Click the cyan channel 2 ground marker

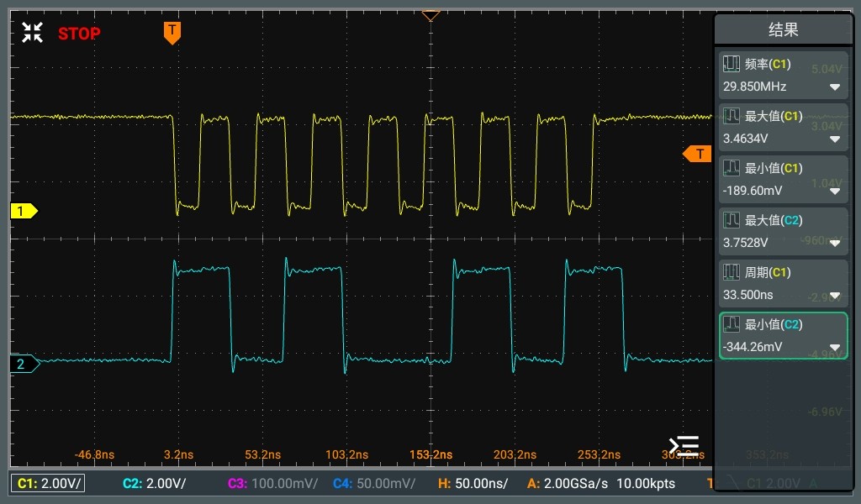(x=23, y=364)
